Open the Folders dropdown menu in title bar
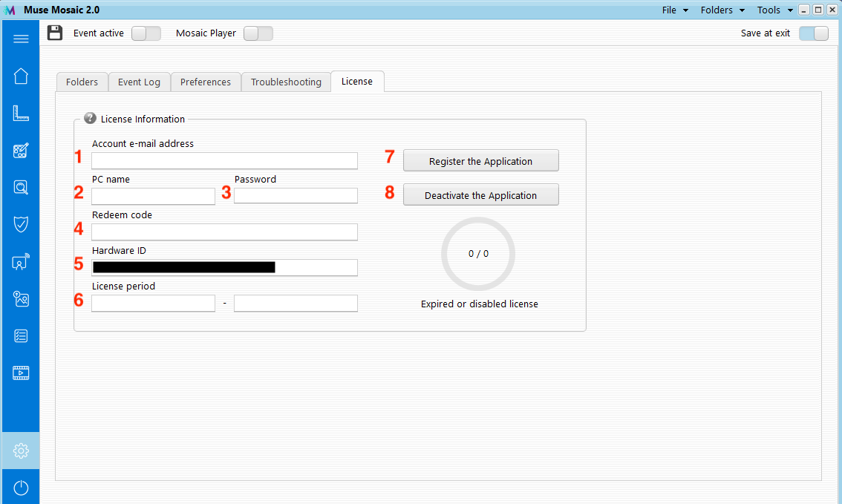 [x=722, y=10]
